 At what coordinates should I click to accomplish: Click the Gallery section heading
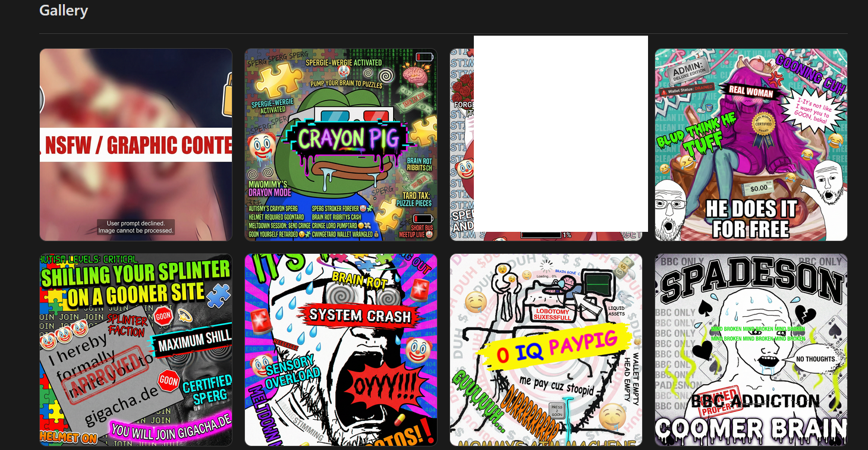coord(64,11)
